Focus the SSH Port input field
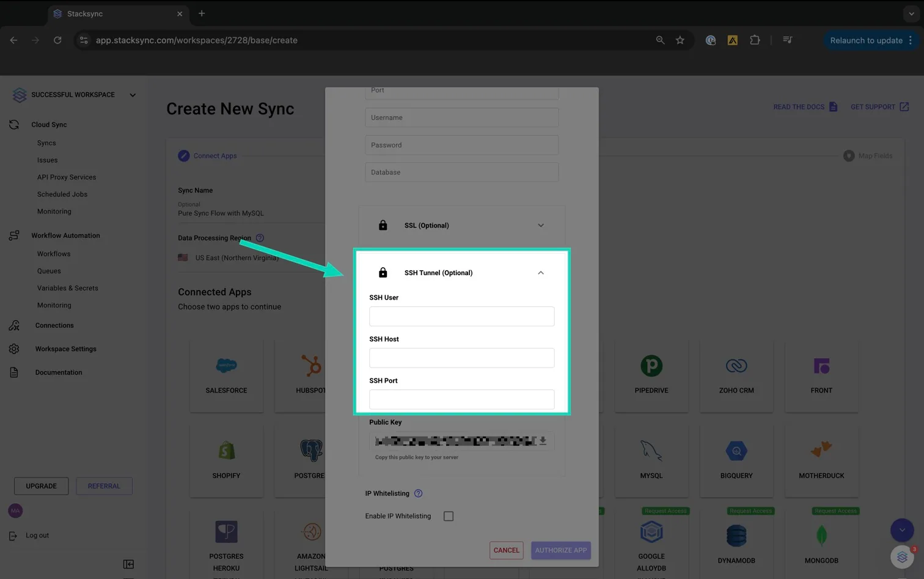Viewport: 924px width, 579px height. pyautogui.click(x=462, y=399)
